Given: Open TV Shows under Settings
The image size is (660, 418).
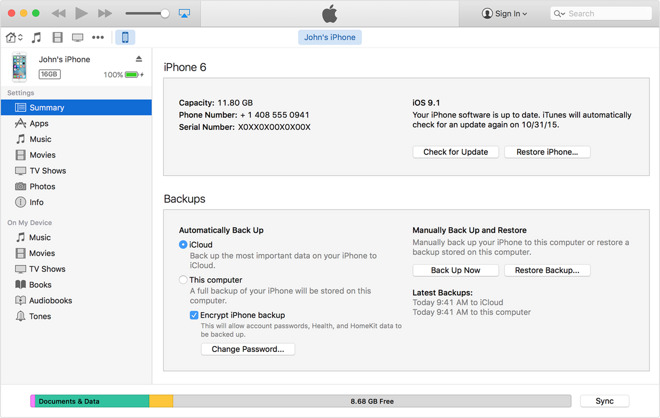Looking at the screenshot, I should tap(76, 170).
